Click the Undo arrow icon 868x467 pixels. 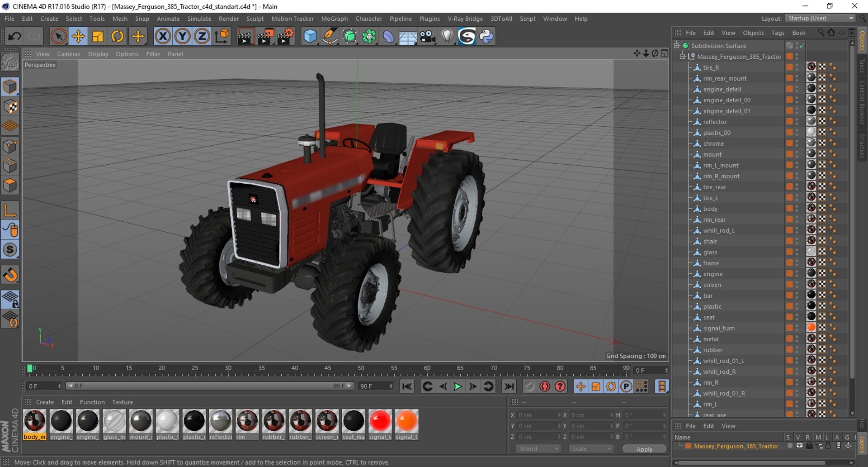coord(14,36)
